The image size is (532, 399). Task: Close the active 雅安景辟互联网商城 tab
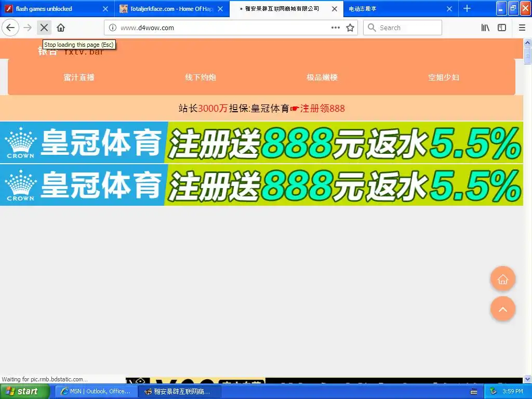(335, 9)
